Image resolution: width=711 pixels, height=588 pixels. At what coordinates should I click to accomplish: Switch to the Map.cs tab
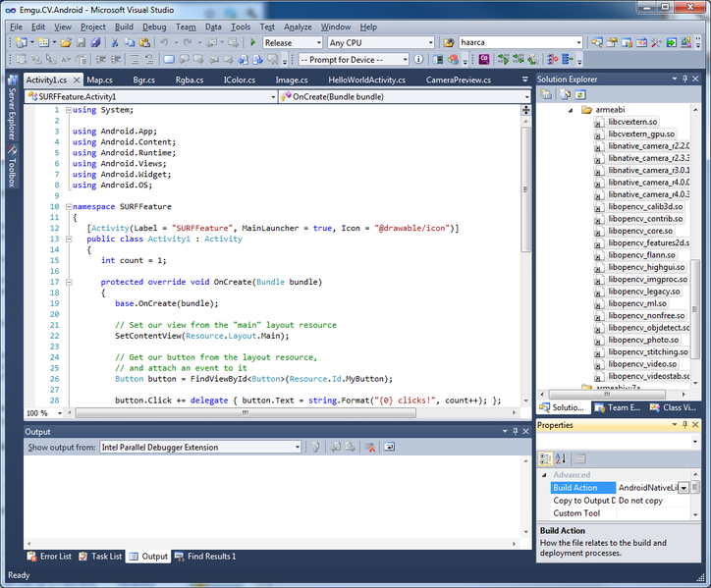tap(100, 80)
